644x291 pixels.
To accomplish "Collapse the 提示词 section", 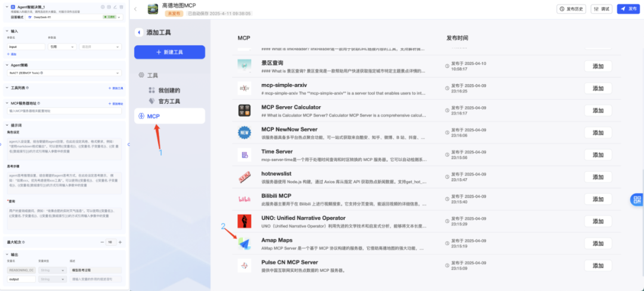I will (x=7, y=125).
